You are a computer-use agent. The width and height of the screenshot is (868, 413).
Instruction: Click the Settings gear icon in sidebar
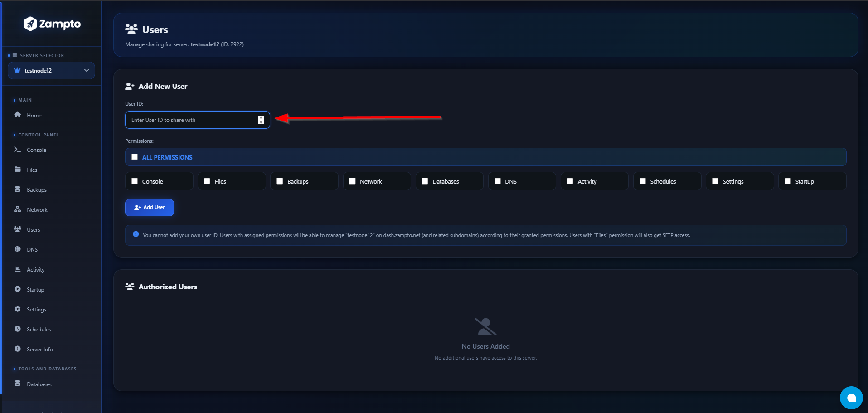tap(18, 309)
